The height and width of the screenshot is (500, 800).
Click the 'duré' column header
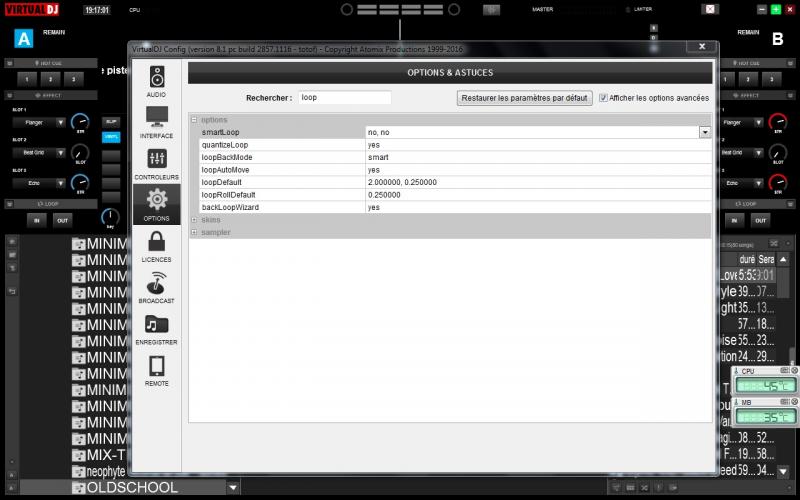(746, 259)
